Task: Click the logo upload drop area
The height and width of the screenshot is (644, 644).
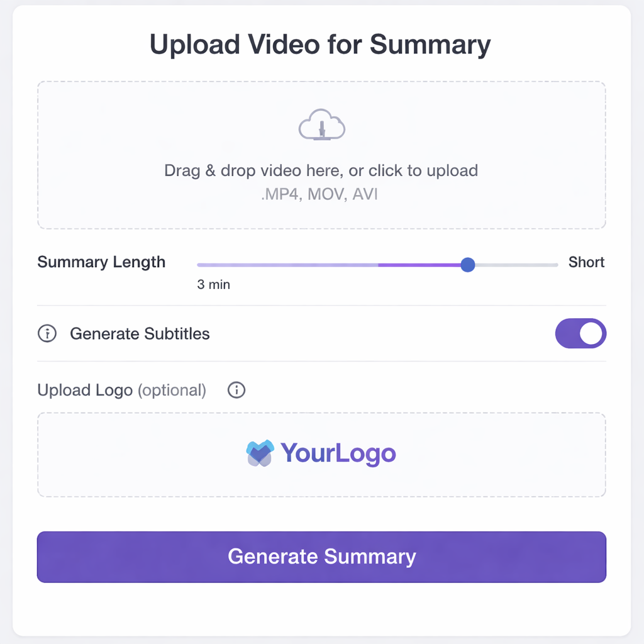Action: pos(321,453)
